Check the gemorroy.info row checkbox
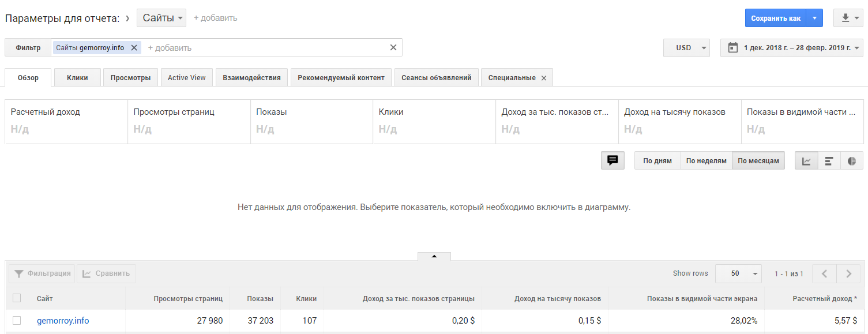868x334 pixels. click(x=17, y=320)
